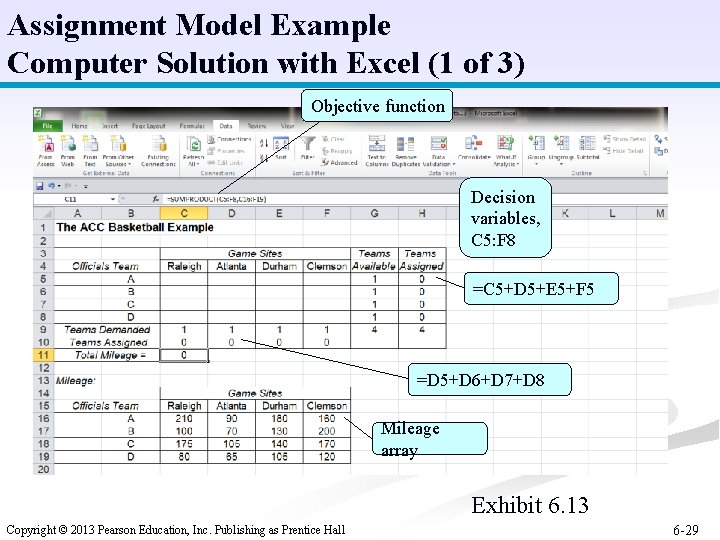Screen dimensions: 720x540
Task: Click mileage cell with value 65
Action: (x=231, y=456)
